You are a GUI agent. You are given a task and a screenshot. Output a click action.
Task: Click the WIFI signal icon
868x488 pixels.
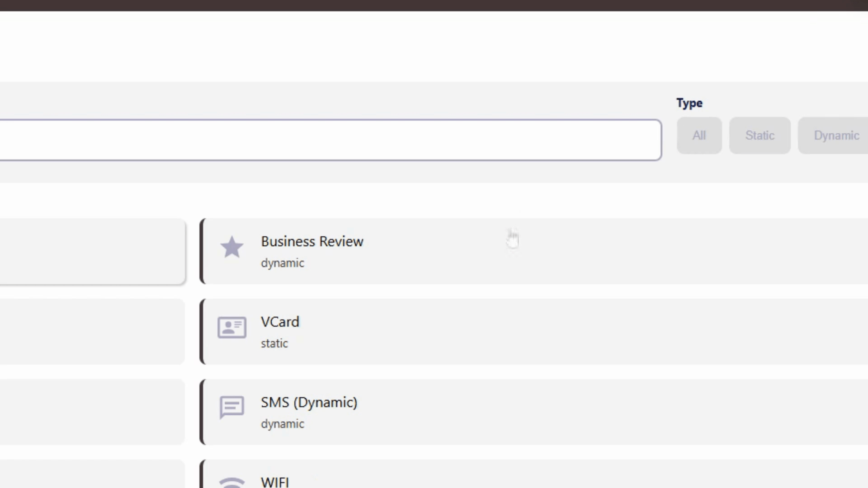(x=232, y=483)
